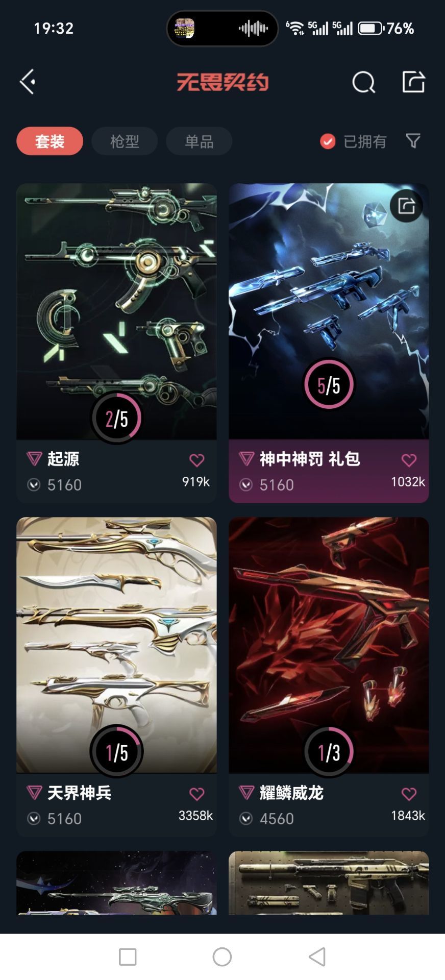Tap the 5/5 progress ring
Screen dimensions: 445x980
point(329,384)
